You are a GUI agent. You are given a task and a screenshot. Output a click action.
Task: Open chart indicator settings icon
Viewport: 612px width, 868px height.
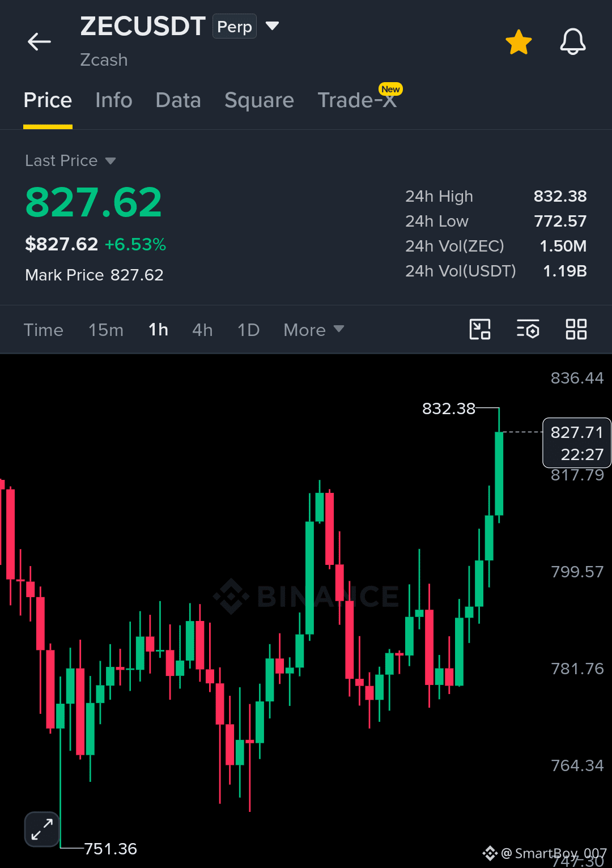tap(528, 329)
